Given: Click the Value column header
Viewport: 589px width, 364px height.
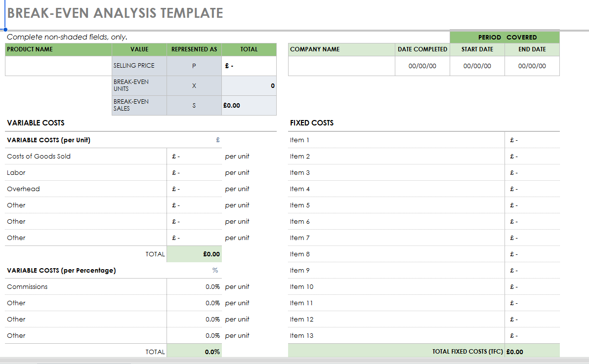Looking at the screenshot, I should (x=139, y=49).
